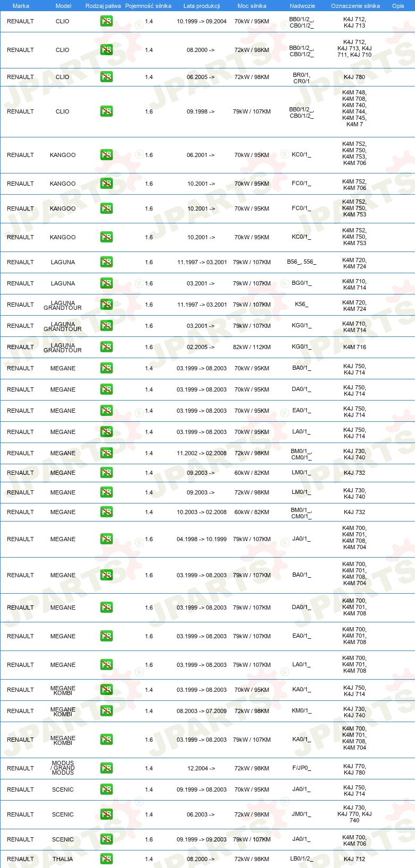Select the 11.2002 -> 02.2008 date cell
The height and width of the screenshot is (868, 415).
click(x=202, y=454)
